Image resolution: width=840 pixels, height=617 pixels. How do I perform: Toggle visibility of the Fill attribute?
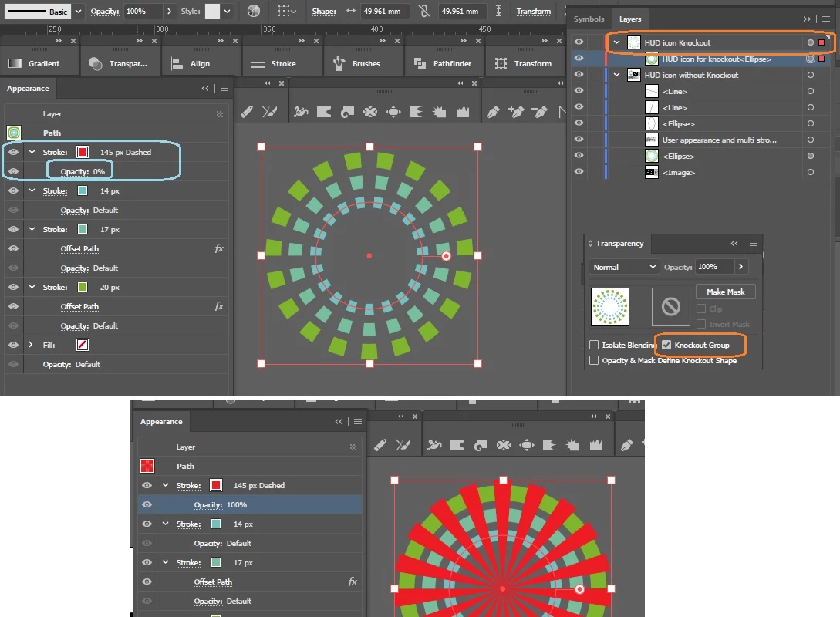[x=13, y=345]
